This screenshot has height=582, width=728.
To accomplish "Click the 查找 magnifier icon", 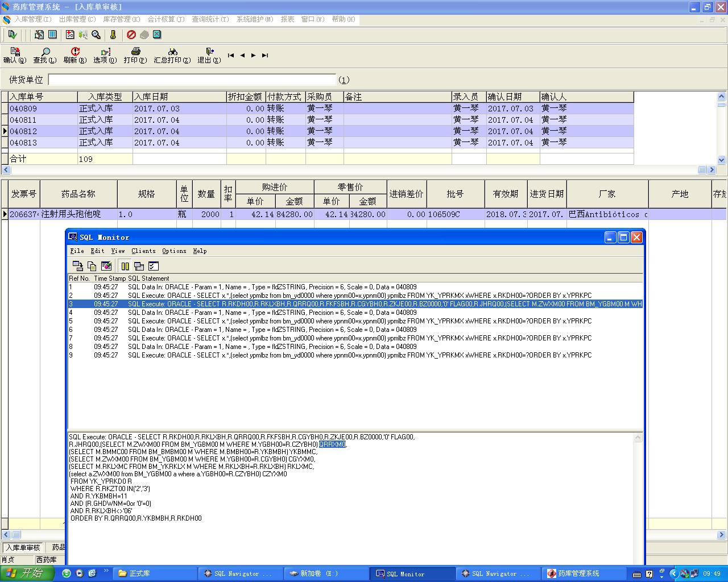I will [45, 52].
